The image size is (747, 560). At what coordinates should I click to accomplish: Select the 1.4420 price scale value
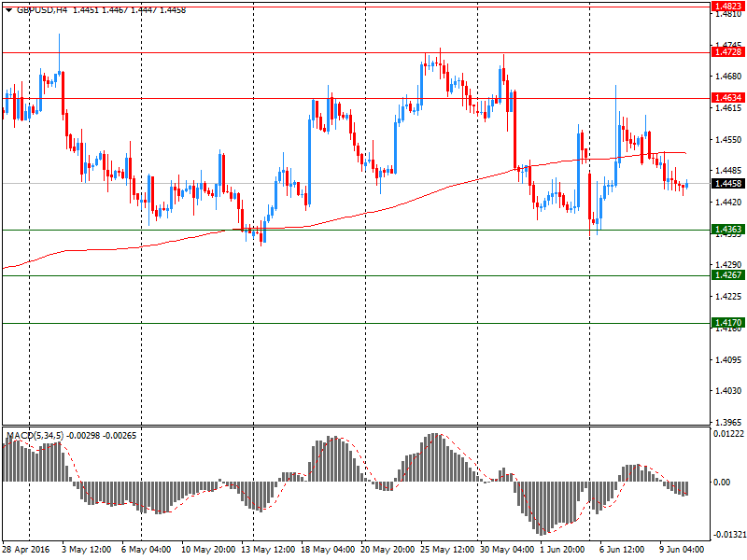point(729,203)
